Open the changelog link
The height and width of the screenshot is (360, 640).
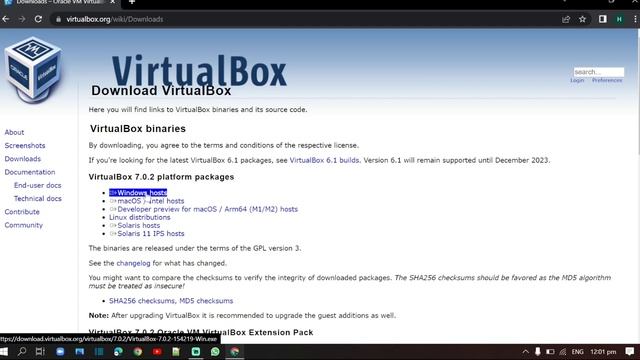coord(133,263)
